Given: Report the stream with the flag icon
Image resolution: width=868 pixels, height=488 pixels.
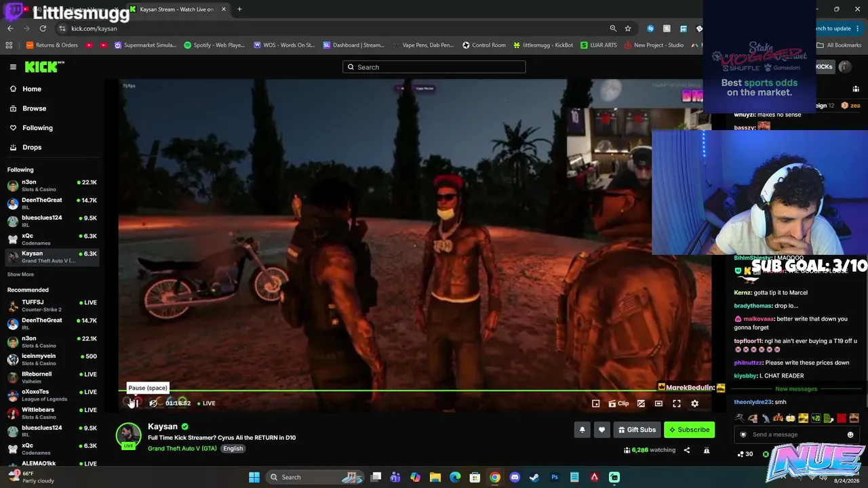Looking at the screenshot, I should [x=707, y=450].
